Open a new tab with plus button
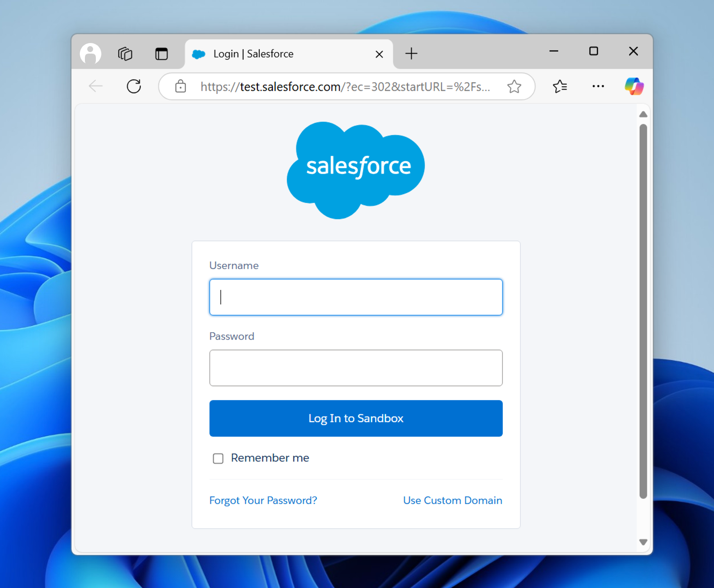714x588 pixels. (411, 53)
